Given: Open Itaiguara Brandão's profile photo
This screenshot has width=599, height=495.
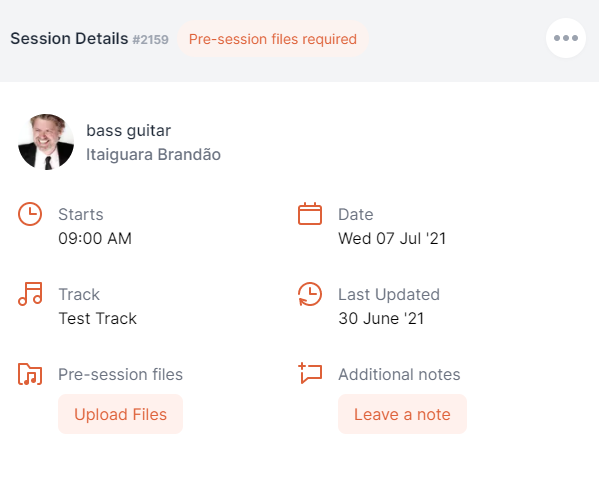Looking at the screenshot, I should pos(46,142).
